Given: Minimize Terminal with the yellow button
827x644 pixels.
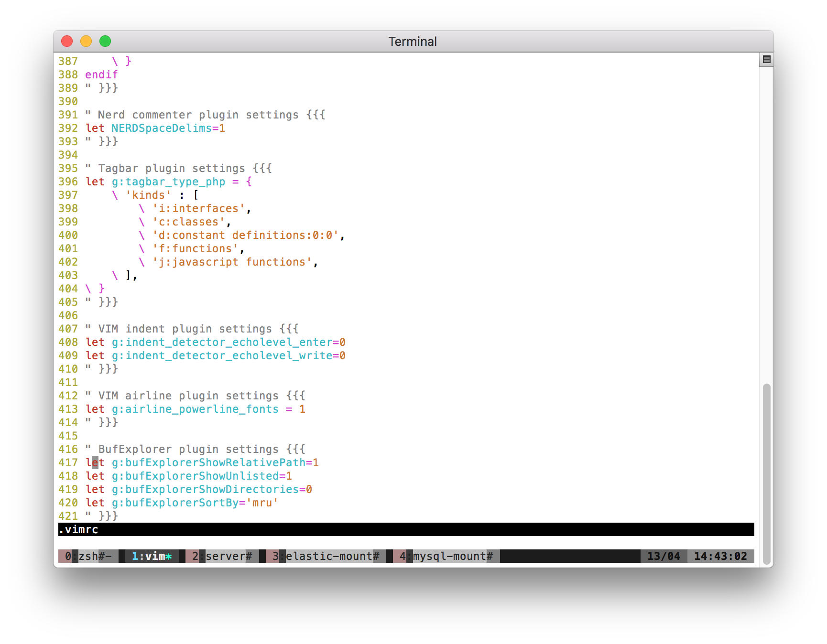Looking at the screenshot, I should [x=86, y=41].
